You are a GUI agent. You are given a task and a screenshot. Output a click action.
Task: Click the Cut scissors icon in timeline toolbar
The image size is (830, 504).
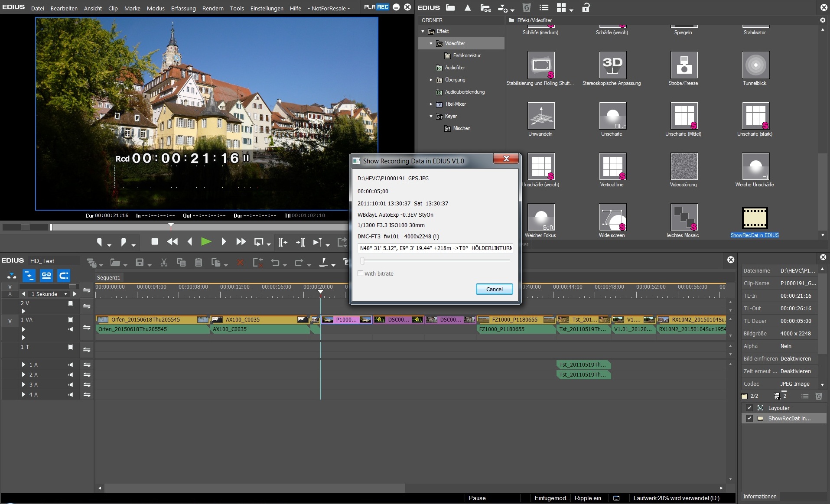(163, 262)
